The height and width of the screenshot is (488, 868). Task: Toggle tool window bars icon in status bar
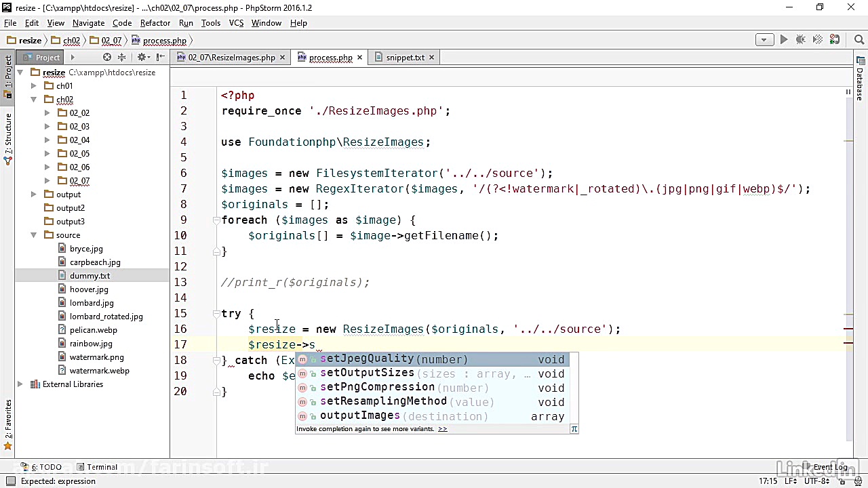coord(10,481)
